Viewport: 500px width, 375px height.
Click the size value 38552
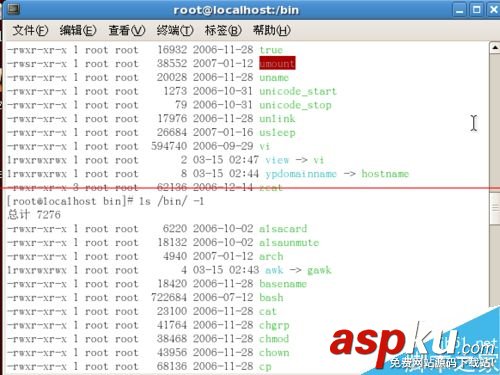click(x=172, y=63)
